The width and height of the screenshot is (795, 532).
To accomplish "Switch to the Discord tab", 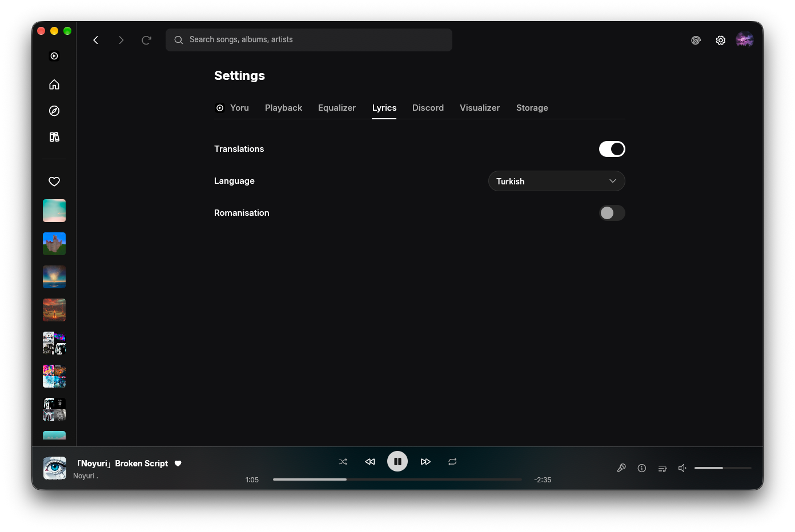I will pos(428,108).
